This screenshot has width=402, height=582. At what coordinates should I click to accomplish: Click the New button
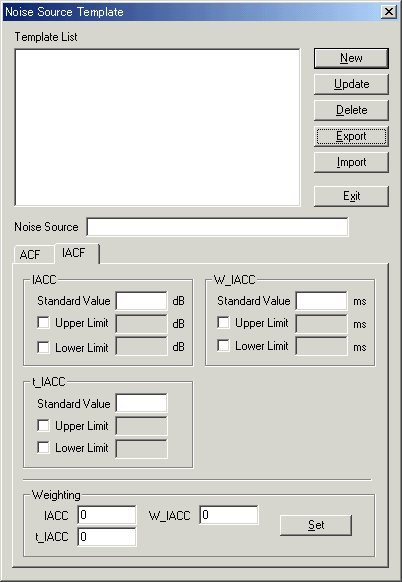(351, 58)
